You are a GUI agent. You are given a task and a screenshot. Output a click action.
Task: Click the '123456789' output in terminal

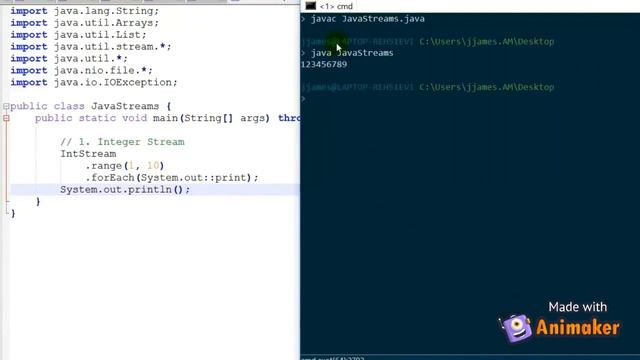click(x=324, y=64)
